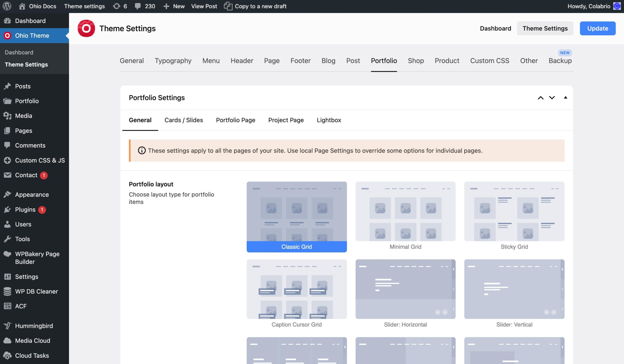Open Posts via pushpin icon
Screen dimensions: 624x364
point(7,86)
